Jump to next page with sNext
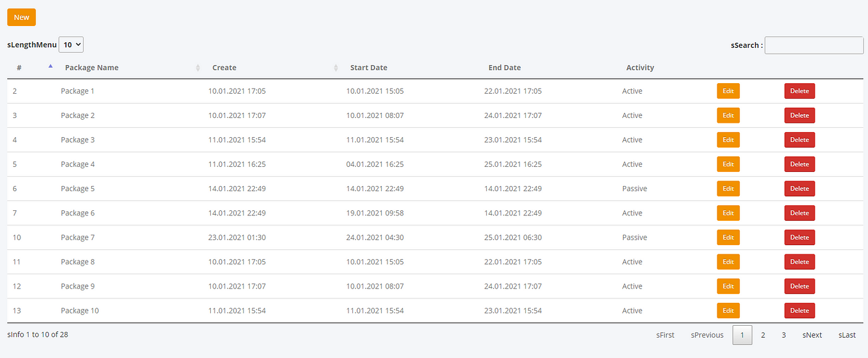 pyautogui.click(x=812, y=335)
